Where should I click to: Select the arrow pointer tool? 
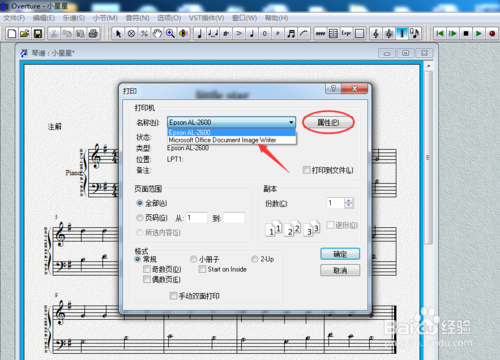click(118, 33)
